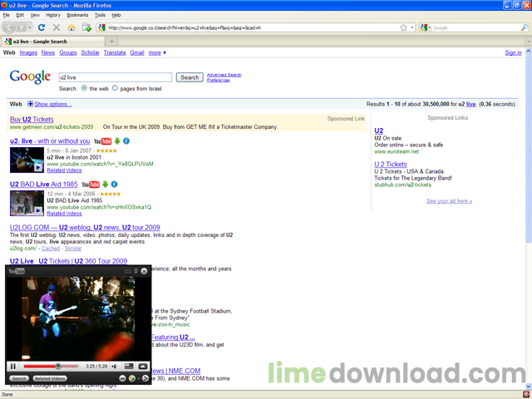Viewport: 532px width, 399px height.
Task: Select the 'u2 live - Google Search' tab
Action: point(53,42)
